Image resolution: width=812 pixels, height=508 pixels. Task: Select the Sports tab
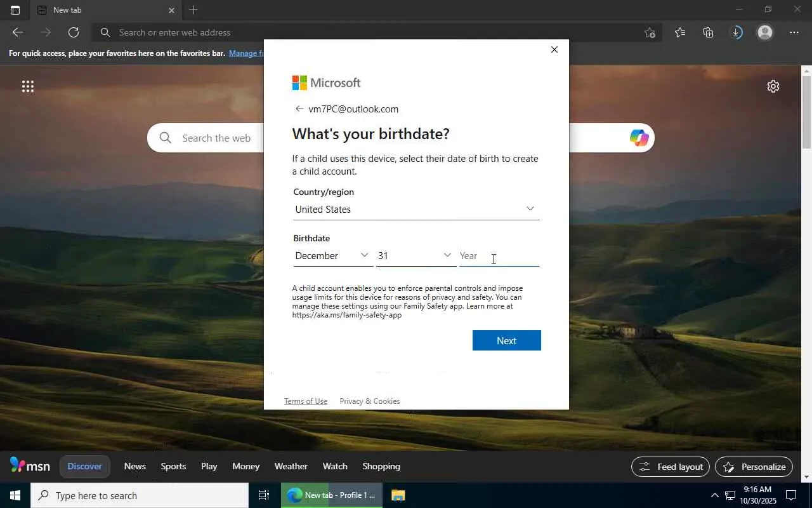[x=173, y=466]
